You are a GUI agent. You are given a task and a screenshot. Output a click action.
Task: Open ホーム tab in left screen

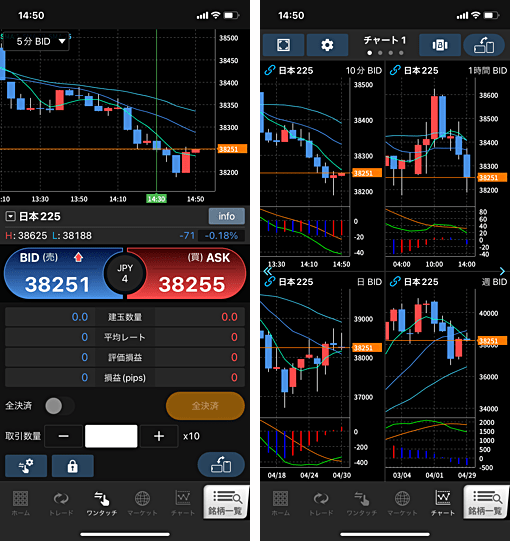[20, 503]
